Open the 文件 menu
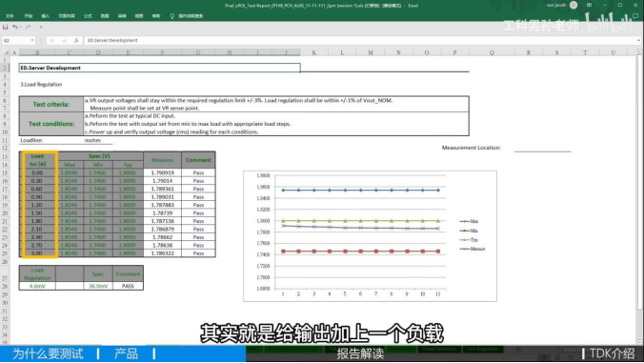644x363 pixels. pyautogui.click(x=10, y=16)
